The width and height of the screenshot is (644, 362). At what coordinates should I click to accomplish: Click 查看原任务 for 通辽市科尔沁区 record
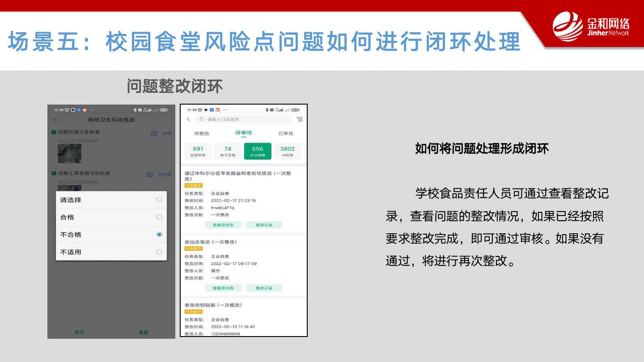click(223, 225)
